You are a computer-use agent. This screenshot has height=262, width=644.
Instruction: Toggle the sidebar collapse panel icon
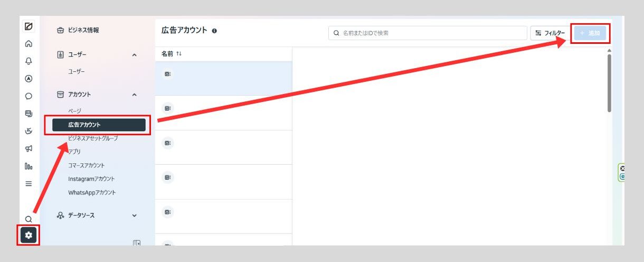point(137,243)
